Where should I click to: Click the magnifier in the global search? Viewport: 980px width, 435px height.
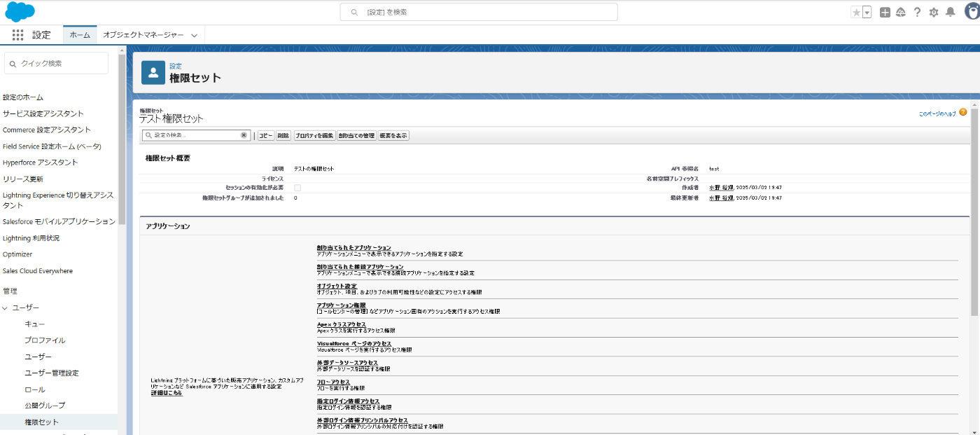355,12
